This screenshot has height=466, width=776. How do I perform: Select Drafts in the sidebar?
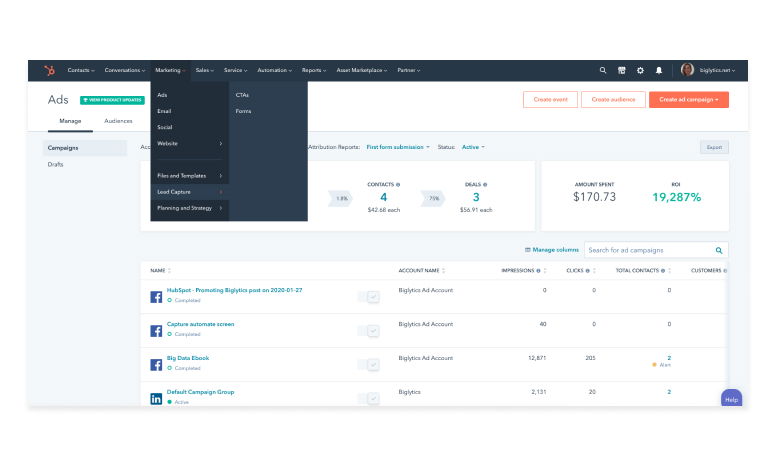pos(55,164)
